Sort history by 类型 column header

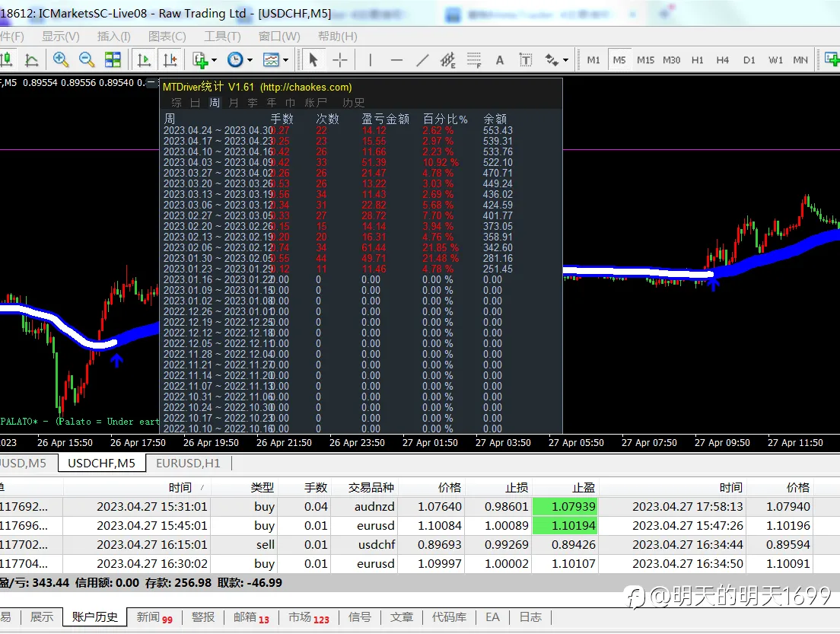pyautogui.click(x=262, y=488)
